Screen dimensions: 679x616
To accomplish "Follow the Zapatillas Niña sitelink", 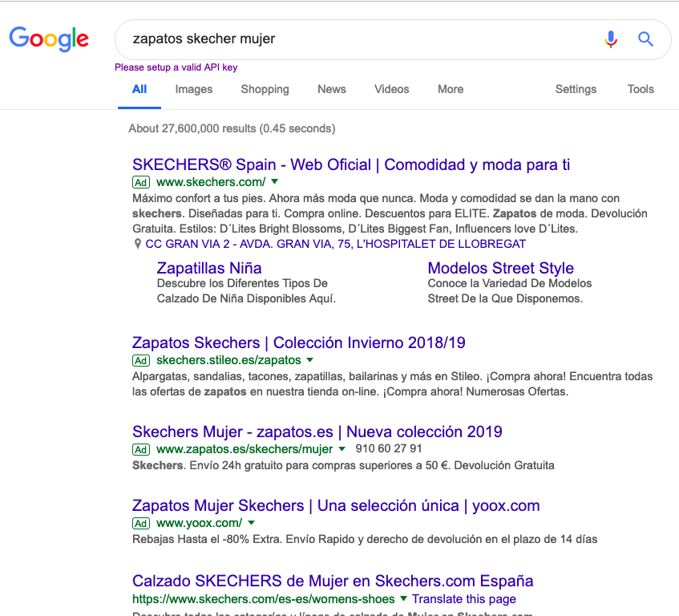I will [x=209, y=268].
